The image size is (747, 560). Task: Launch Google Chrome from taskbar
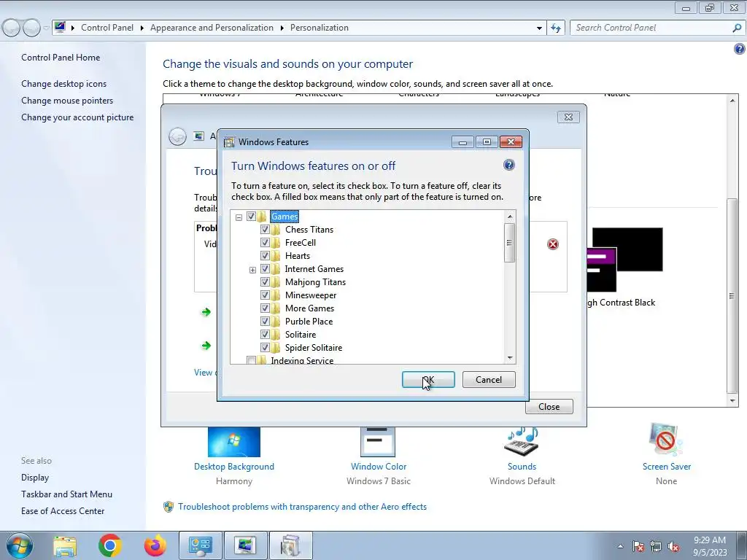109,545
